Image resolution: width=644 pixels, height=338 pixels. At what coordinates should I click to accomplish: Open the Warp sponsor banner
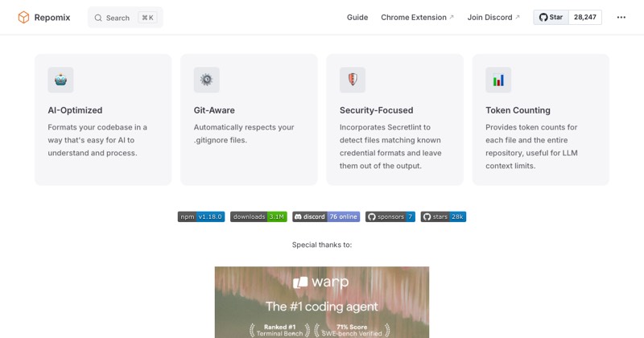pyautogui.click(x=322, y=303)
